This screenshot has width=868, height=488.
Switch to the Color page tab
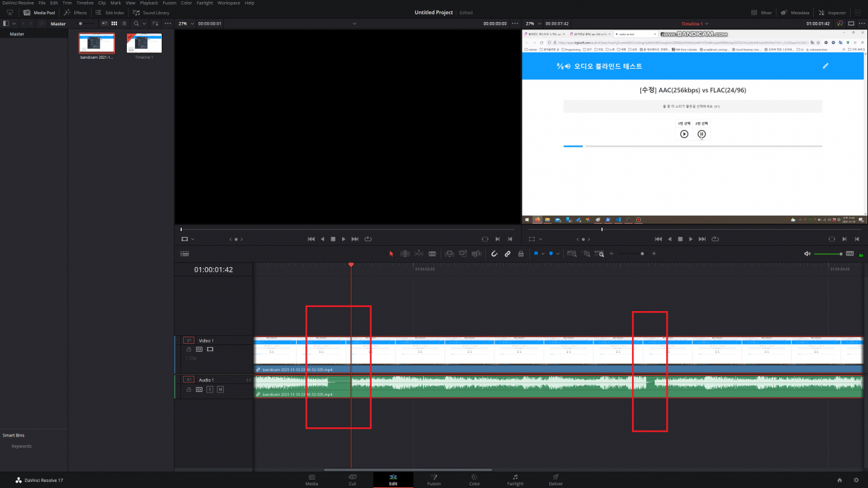click(474, 479)
